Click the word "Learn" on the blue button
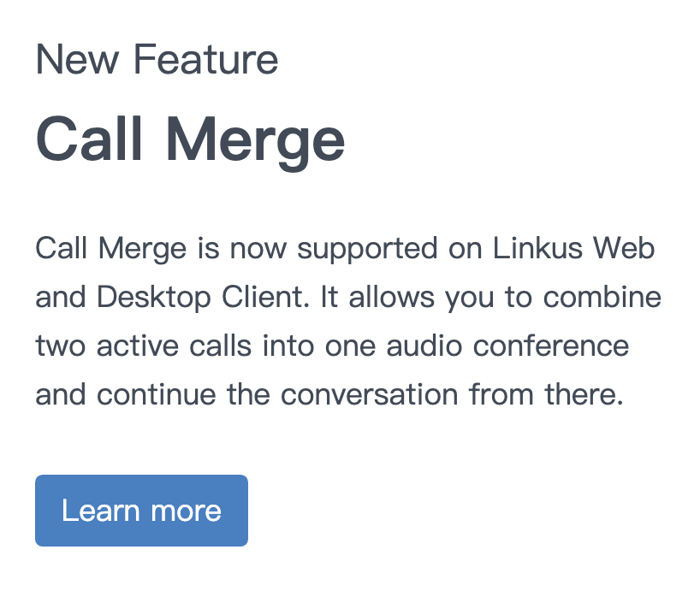The height and width of the screenshot is (597, 700). (100, 511)
